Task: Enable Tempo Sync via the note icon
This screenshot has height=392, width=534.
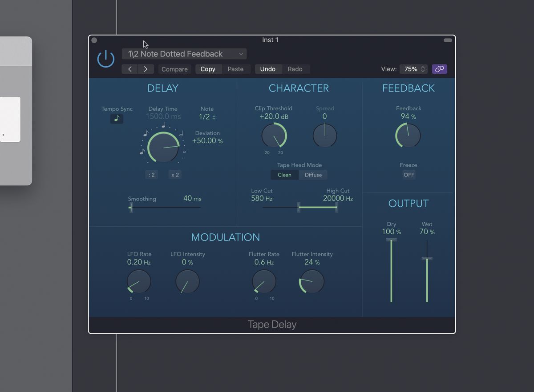Action: [x=117, y=119]
